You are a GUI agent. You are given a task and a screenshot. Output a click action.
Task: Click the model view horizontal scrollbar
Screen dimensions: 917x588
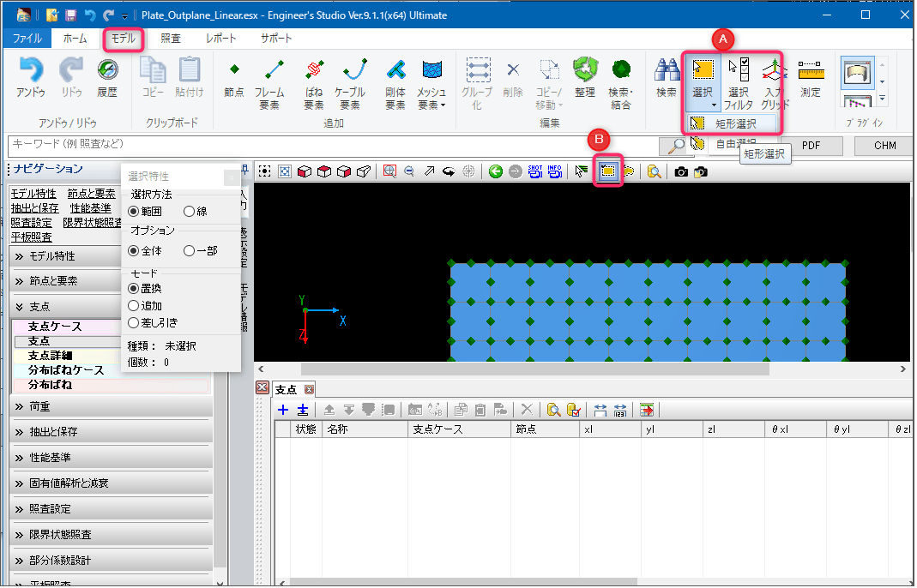click(534, 369)
